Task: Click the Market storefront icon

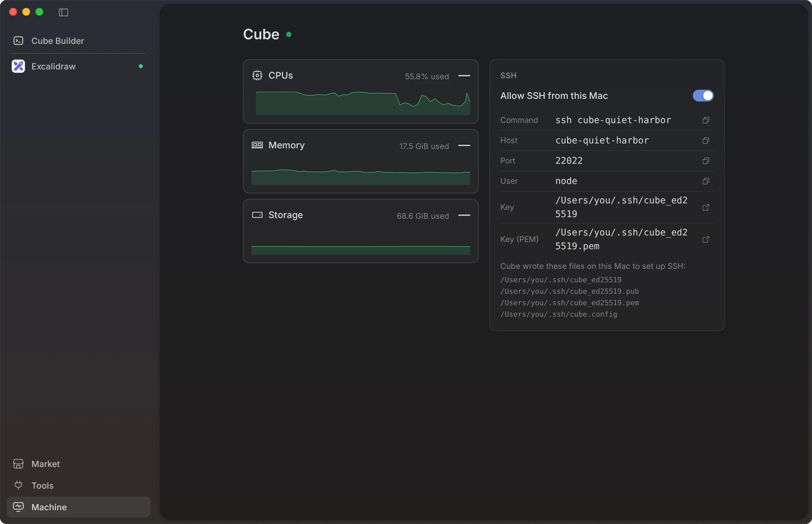Action: [18, 464]
